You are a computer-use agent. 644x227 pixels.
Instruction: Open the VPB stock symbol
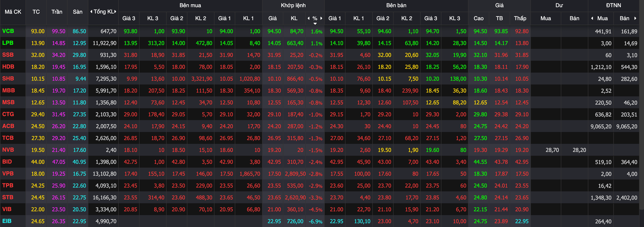[x=8, y=173]
